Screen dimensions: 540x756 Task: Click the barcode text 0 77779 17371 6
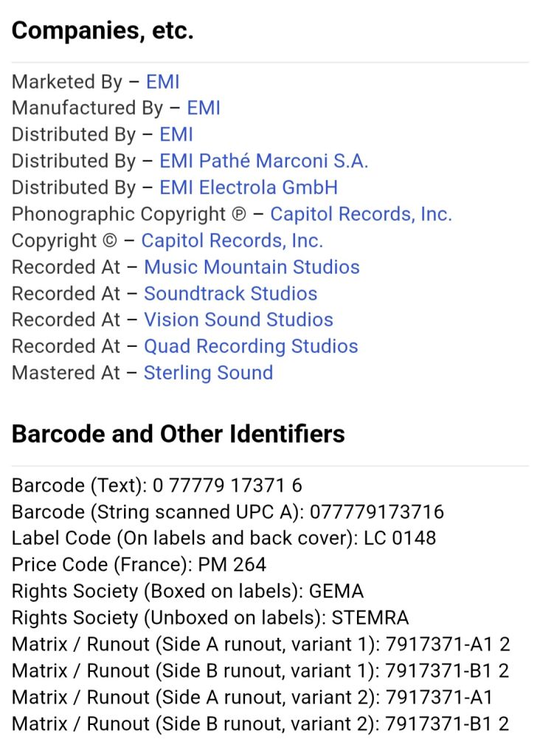coord(227,485)
